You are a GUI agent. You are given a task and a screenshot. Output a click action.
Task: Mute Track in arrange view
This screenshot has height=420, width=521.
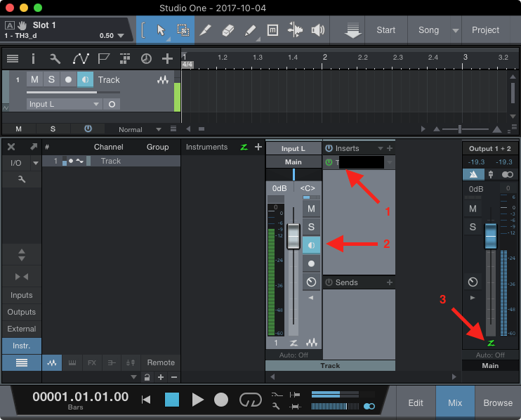[x=34, y=80]
